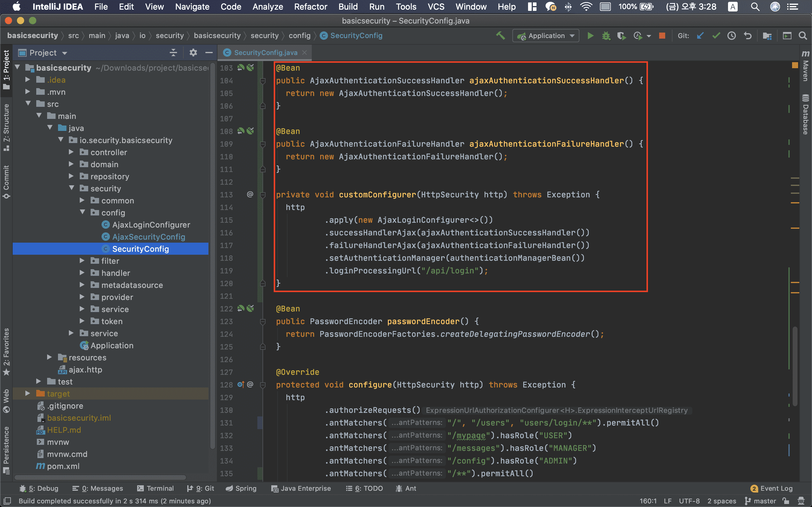This screenshot has height=507, width=812.
Task: Toggle code fold at line 104 method
Action: coord(263,81)
